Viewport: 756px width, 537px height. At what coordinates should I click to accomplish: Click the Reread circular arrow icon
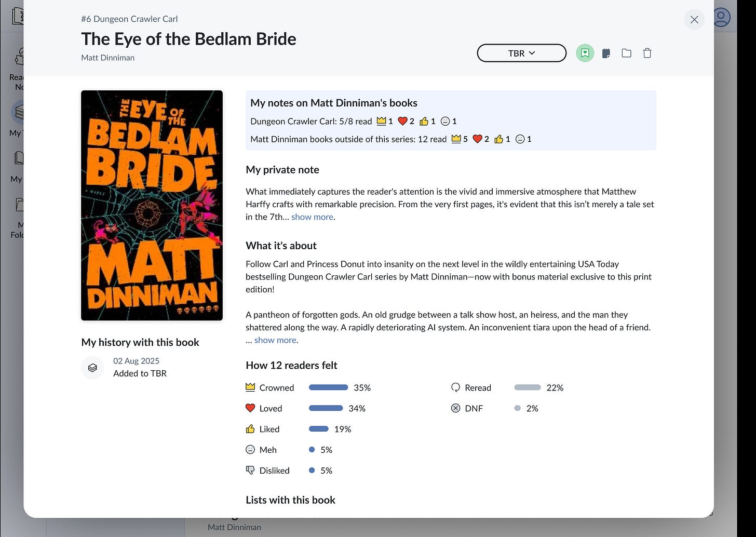coord(455,387)
